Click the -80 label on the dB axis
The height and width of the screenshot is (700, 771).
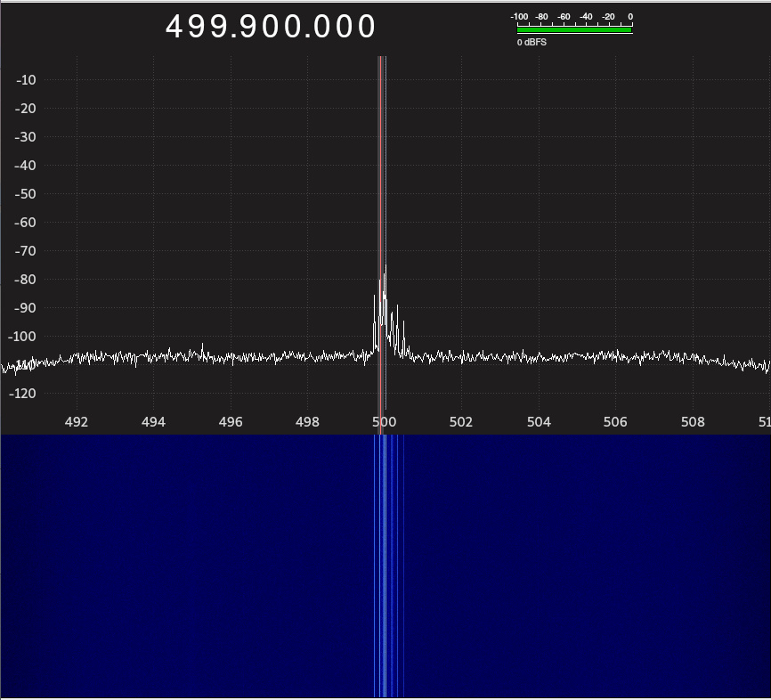coord(26,280)
